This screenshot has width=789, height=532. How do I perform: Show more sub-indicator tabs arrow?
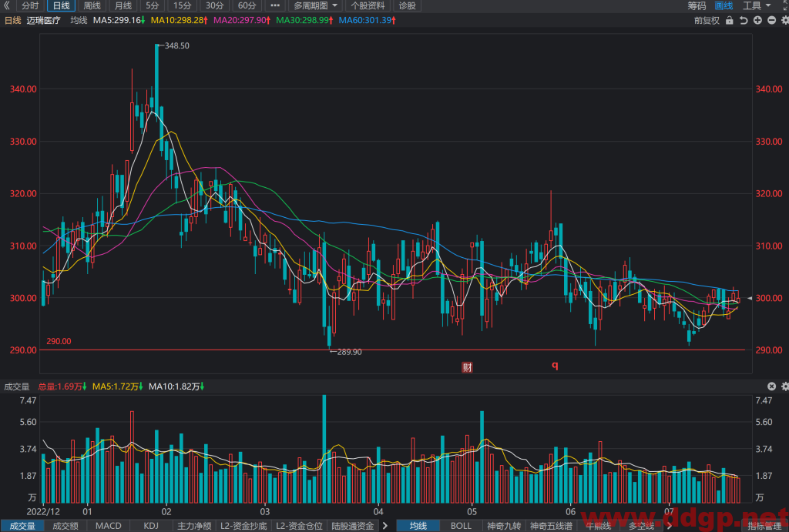pos(385,526)
